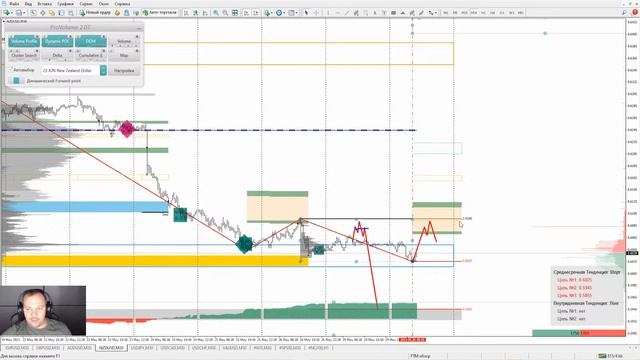Click the Delta button

click(57, 55)
